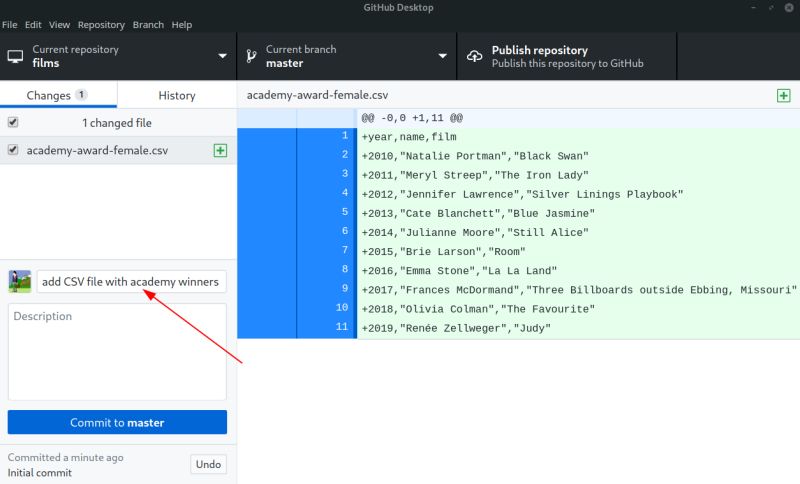Click the cloud upload Publish repository icon
This screenshot has height=484, width=800.
tap(474, 57)
